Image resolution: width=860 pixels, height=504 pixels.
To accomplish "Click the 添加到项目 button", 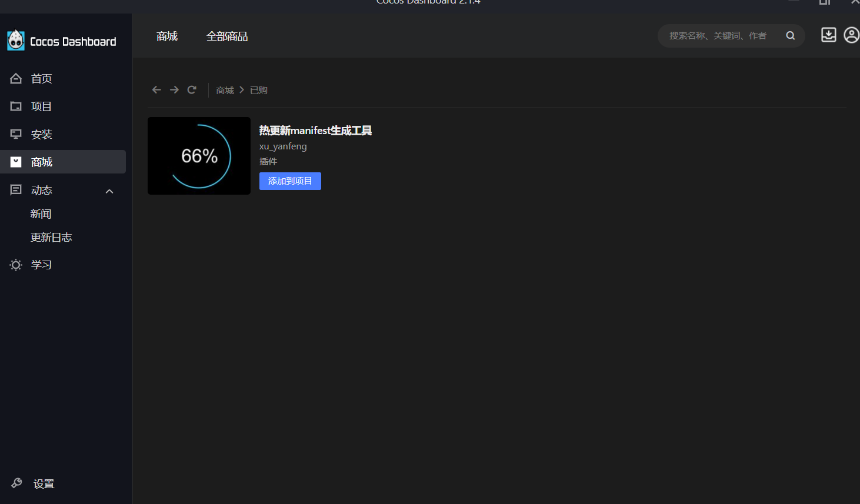I will click(290, 181).
